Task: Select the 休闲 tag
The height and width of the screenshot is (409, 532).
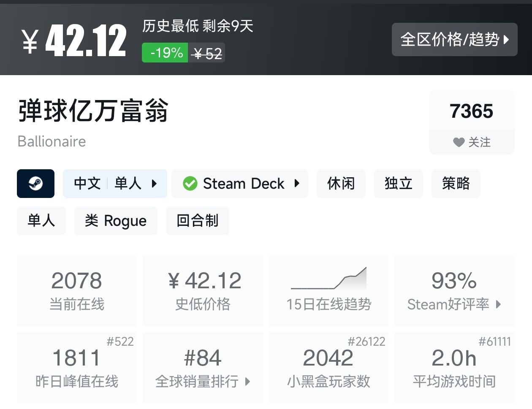Action: coord(341,184)
